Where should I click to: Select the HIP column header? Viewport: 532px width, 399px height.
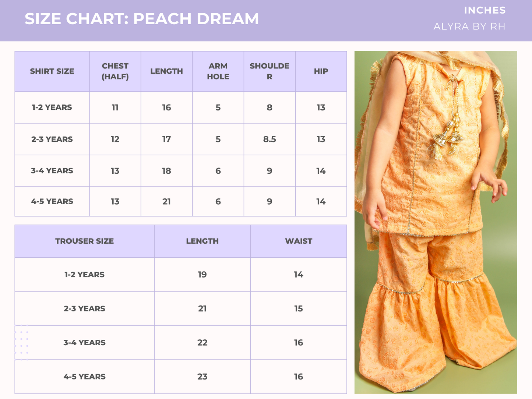pyautogui.click(x=320, y=71)
